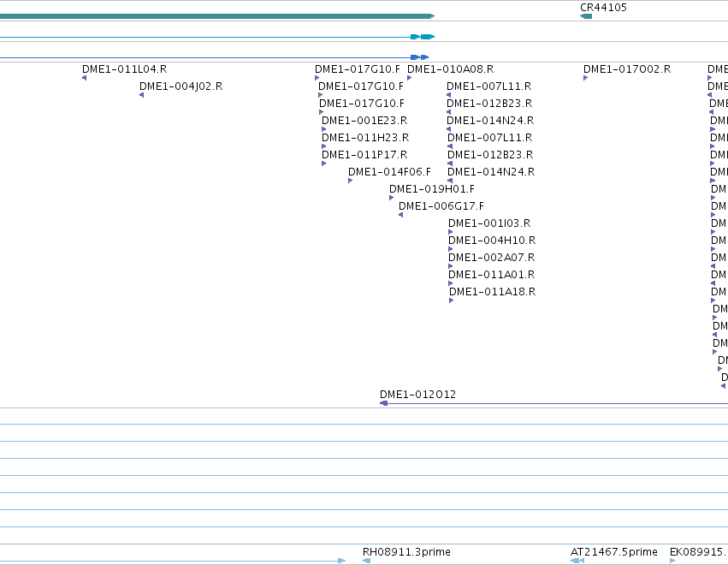The image size is (728, 565).
Task: Click feature DME1-011H23.R
Action: pyautogui.click(x=365, y=138)
